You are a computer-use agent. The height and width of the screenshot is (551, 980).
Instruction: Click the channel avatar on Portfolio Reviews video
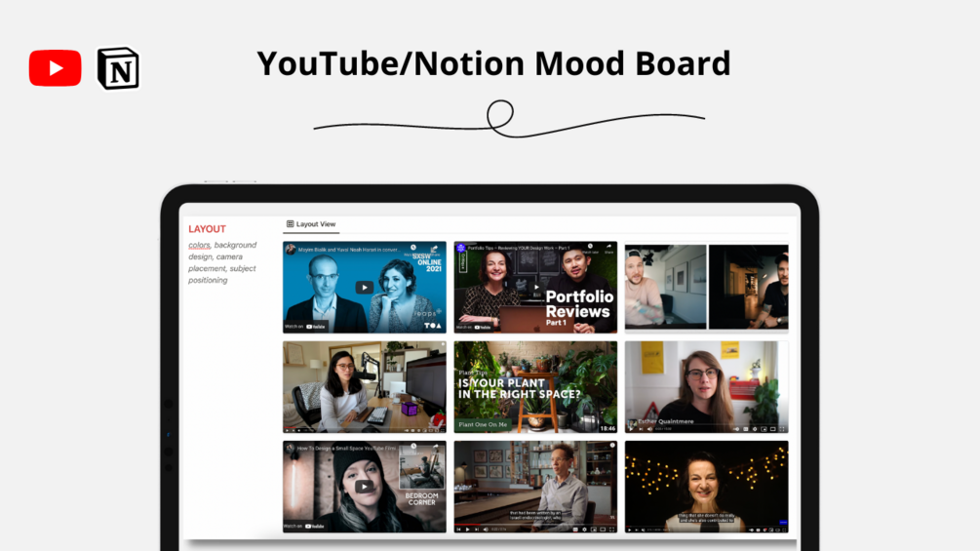pos(460,248)
